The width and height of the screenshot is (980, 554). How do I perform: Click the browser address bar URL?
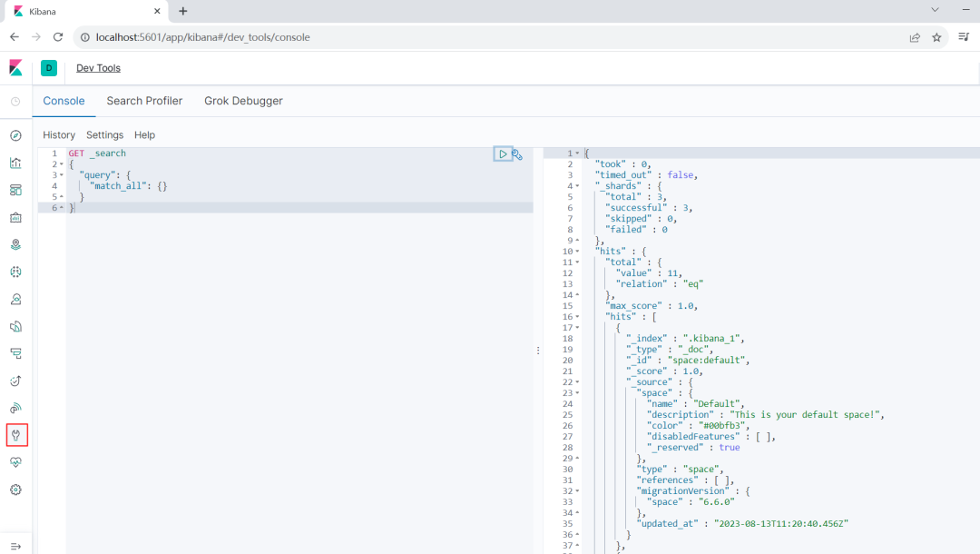(x=203, y=37)
